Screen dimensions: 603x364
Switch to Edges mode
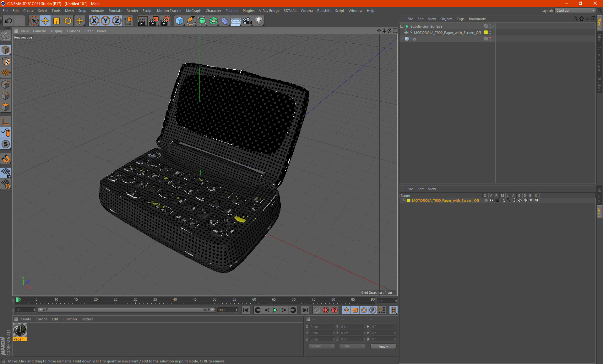click(6, 96)
